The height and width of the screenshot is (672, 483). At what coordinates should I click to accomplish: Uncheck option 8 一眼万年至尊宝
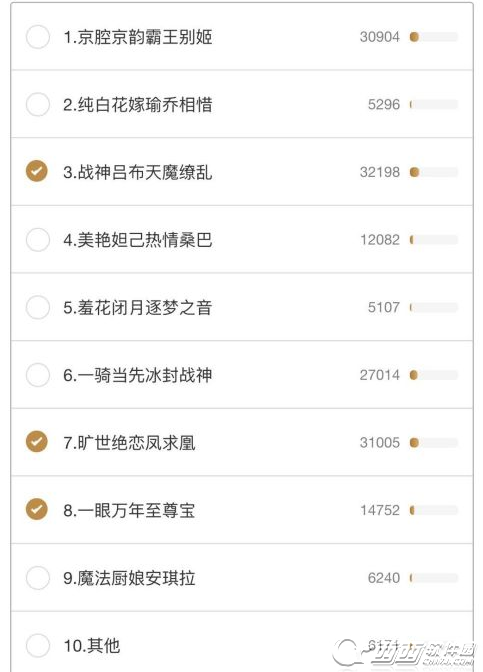37,509
